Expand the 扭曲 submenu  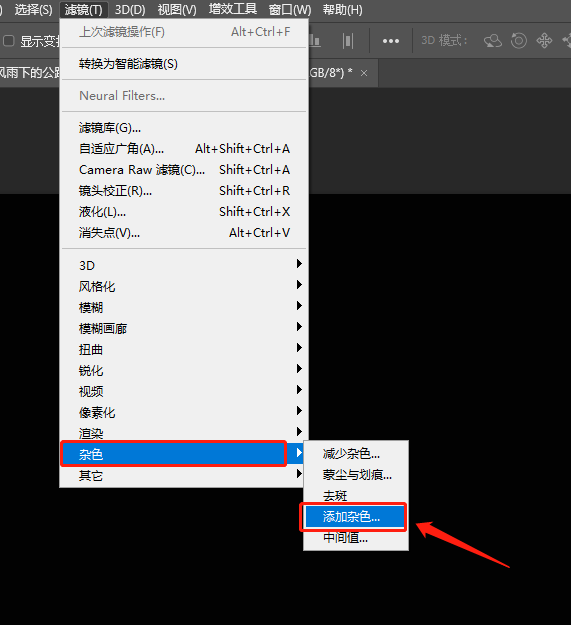tap(184, 350)
